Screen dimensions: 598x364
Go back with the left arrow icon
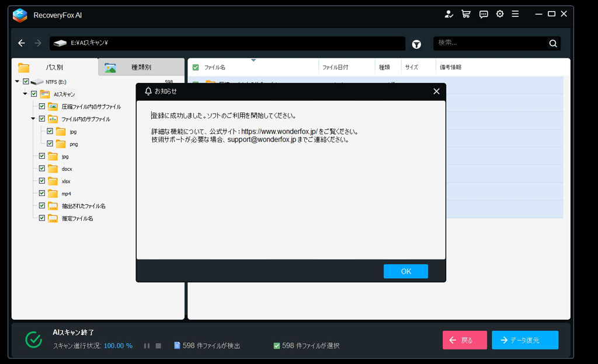click(22, 43)
